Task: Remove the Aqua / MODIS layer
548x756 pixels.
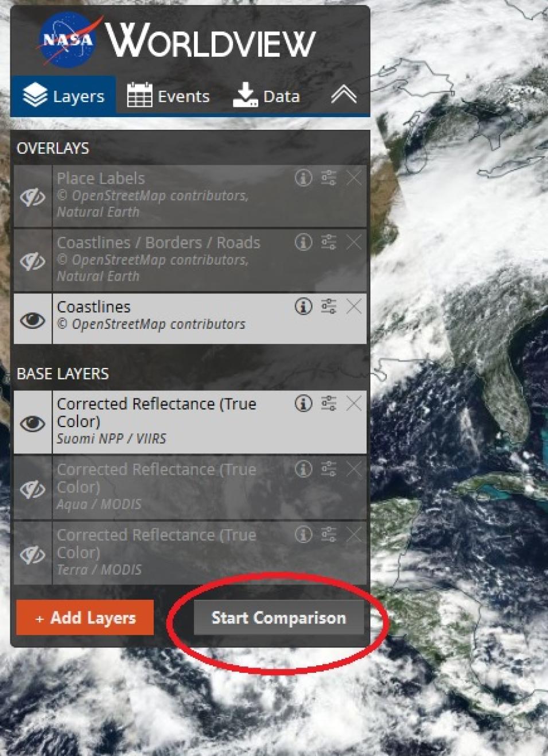Action: [354, 470]
